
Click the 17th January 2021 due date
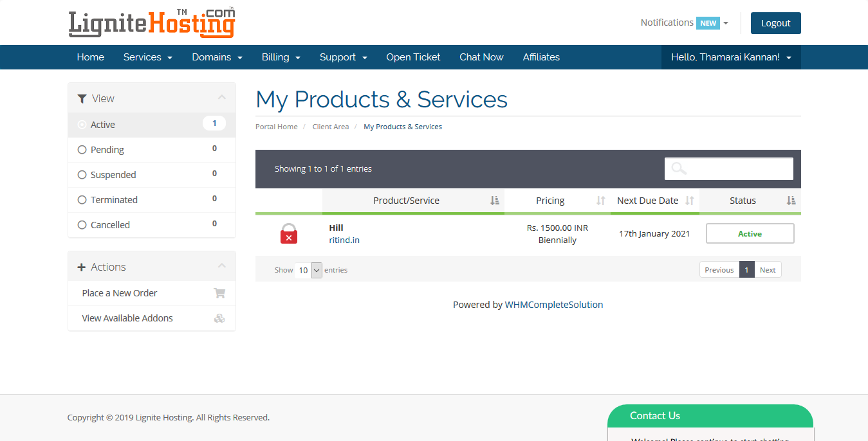654,234
